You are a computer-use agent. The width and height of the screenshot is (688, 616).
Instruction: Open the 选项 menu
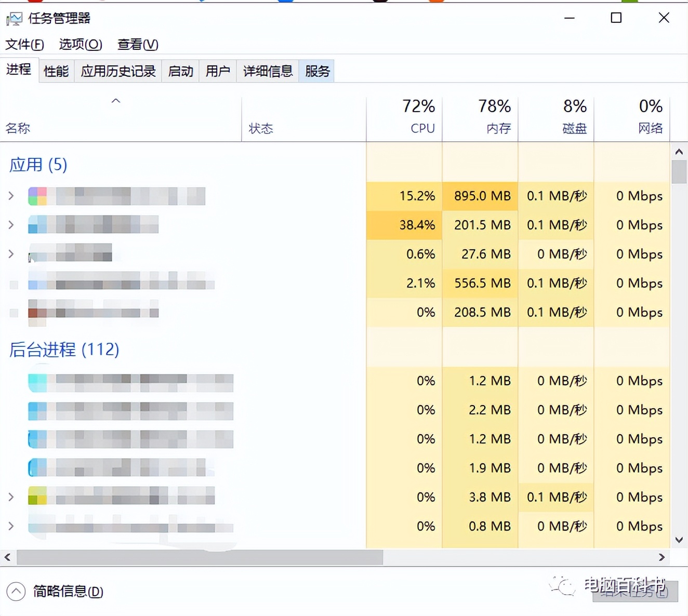[80, 45]
